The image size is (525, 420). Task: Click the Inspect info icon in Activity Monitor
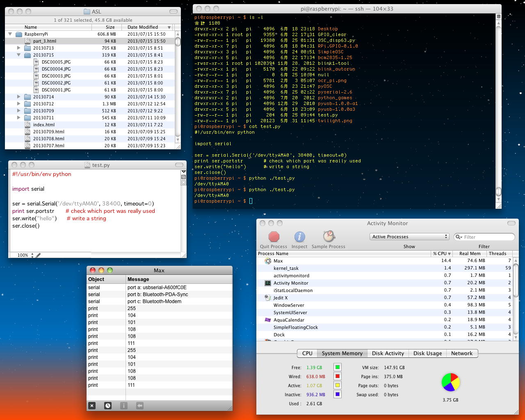tap(299, 237)
